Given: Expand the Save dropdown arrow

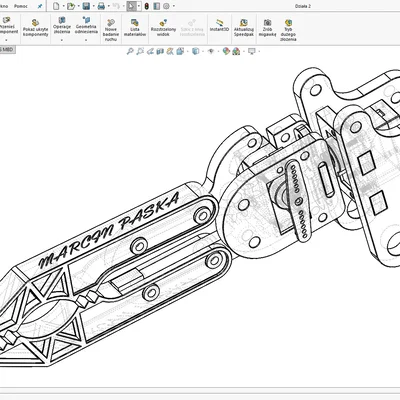Looking at the screenshot, I should click(93, 6).
